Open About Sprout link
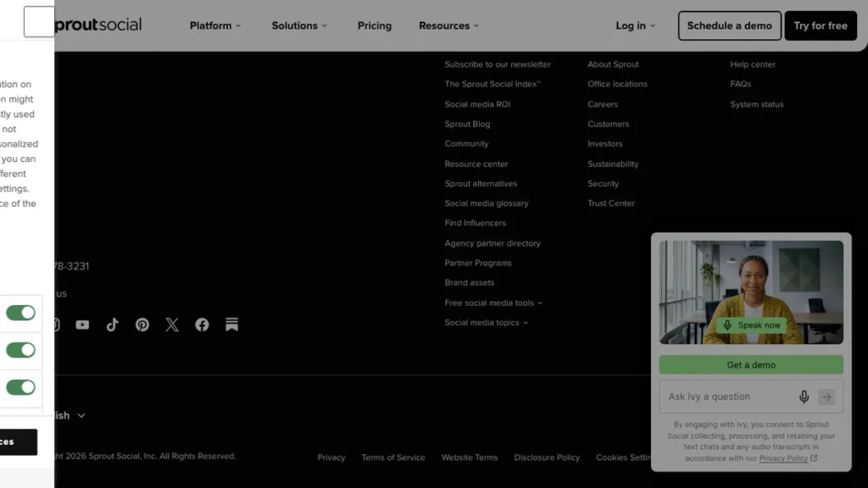Viewport: 868px width, 488px height. (613, 64)
